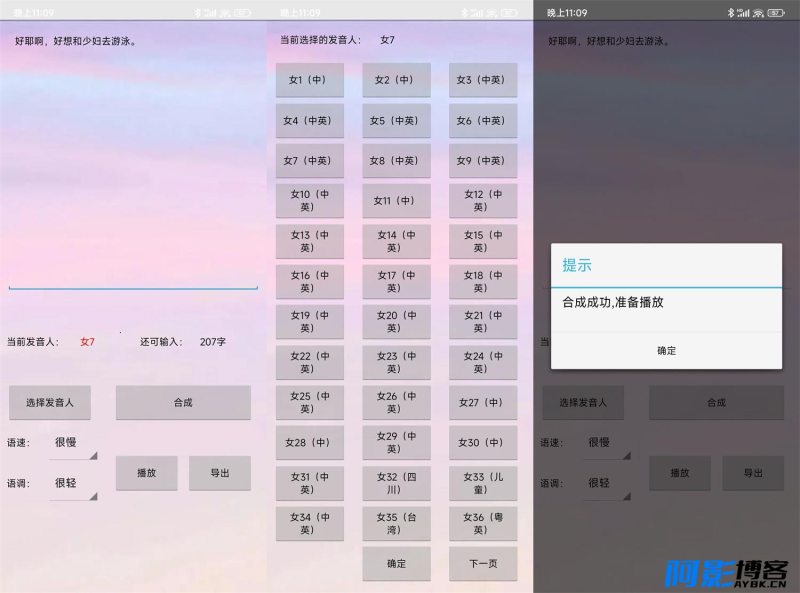The image size is (800, 593).
Task: Select voice 女12（中英）
Action: pos(483,201)
